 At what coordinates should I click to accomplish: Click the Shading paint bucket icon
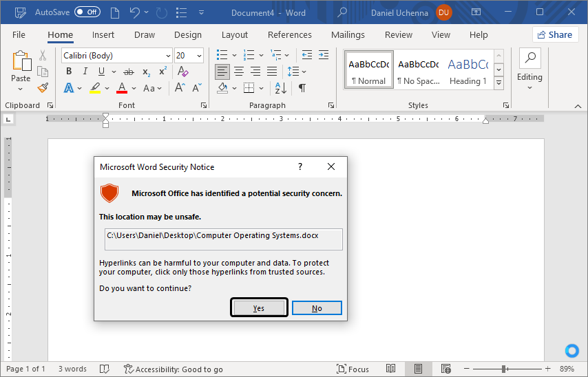(223, 88)
